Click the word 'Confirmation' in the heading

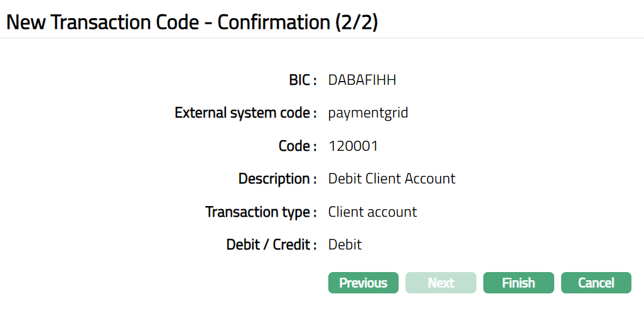[x=273, y=23]
